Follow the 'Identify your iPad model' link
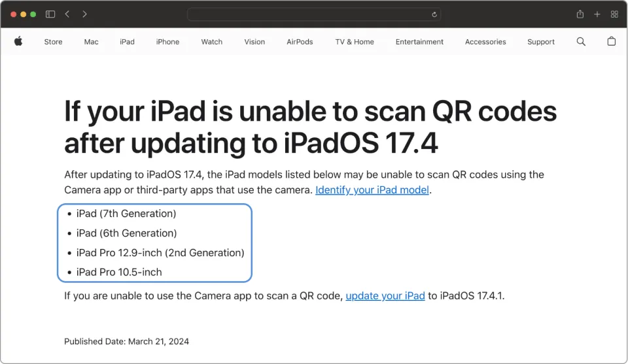 point(372,190)
